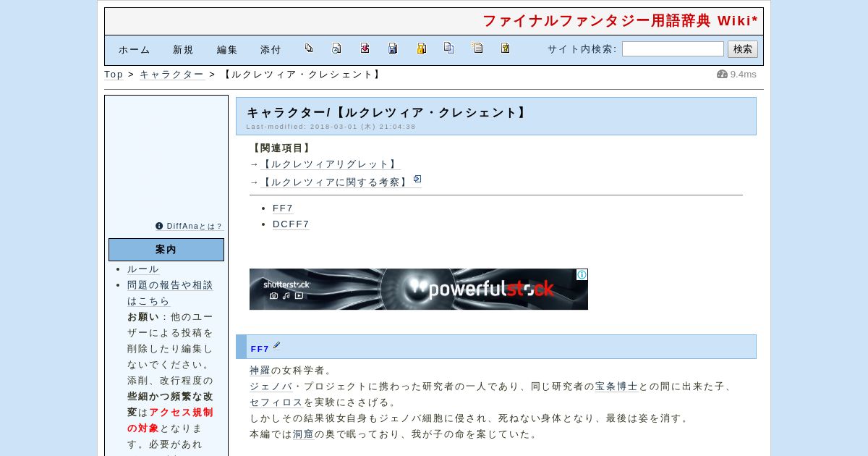Click the info icon beside DiffAnaとは？

coord(159,226)
